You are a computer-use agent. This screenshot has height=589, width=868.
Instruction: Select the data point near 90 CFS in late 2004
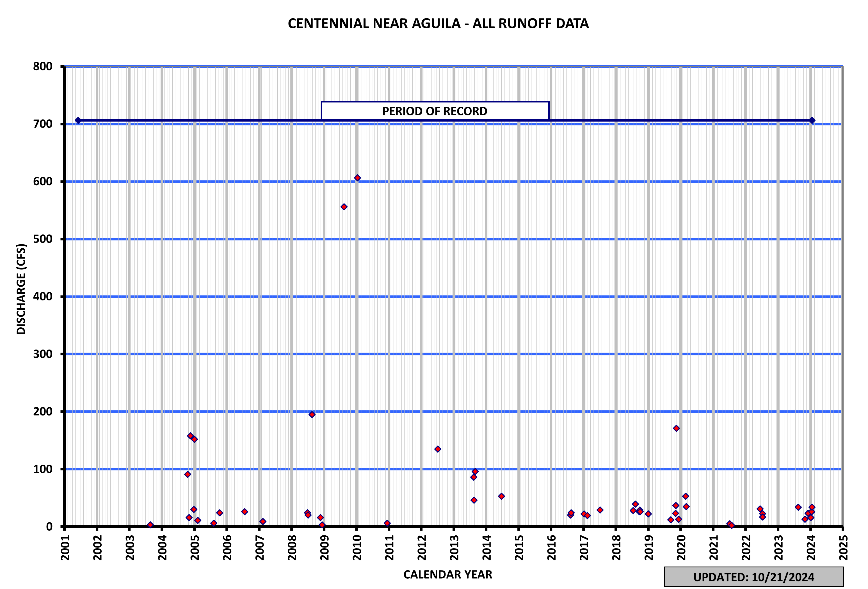[x=188, y=474]
